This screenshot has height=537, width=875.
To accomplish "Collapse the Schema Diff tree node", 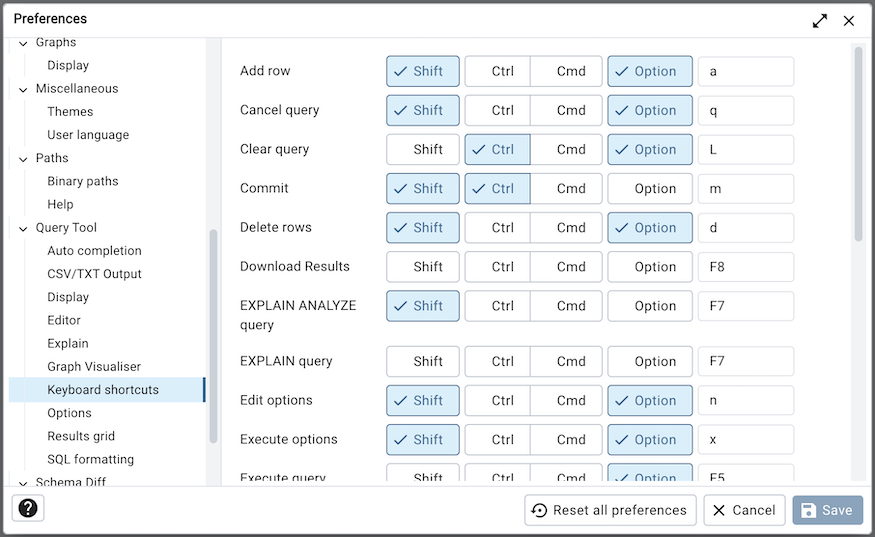I will pyautogui.click(x=23, y=483).
